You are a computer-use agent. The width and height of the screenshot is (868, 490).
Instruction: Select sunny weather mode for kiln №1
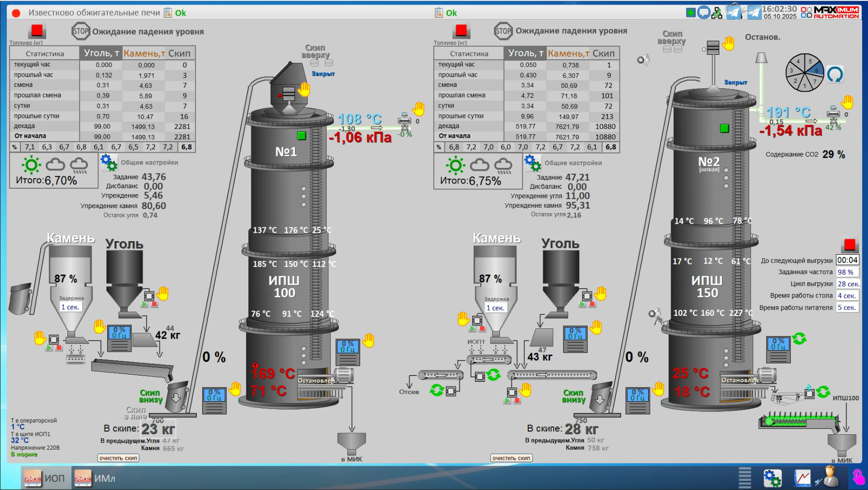(x=31, y=165)
